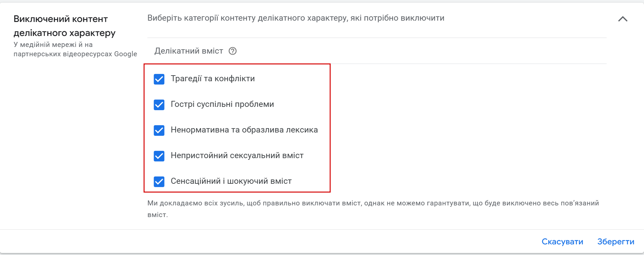The height and width of the screenshot is (255, 644).
Task: Click the Гострі суспільні проблеми label text
Action: coord(222,104)
